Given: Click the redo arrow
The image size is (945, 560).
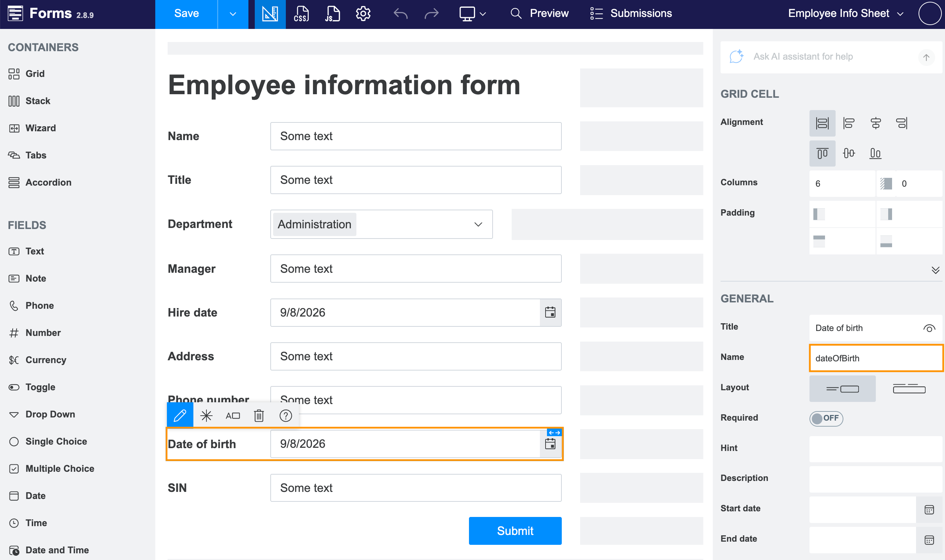Looking at the screenshot, I should coord(432,14).
